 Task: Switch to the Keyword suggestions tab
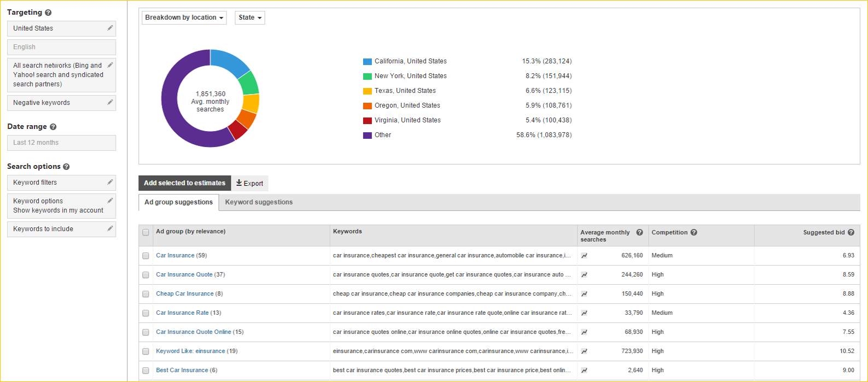coord(259,202)
